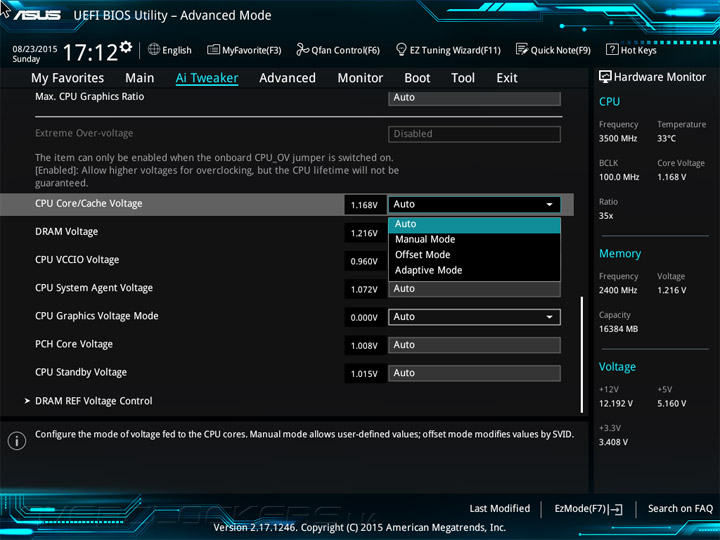Switch to EzMode(F7)
Image resolution: width=720 pixels, height=540 pixels.
[x=588, y=509]
